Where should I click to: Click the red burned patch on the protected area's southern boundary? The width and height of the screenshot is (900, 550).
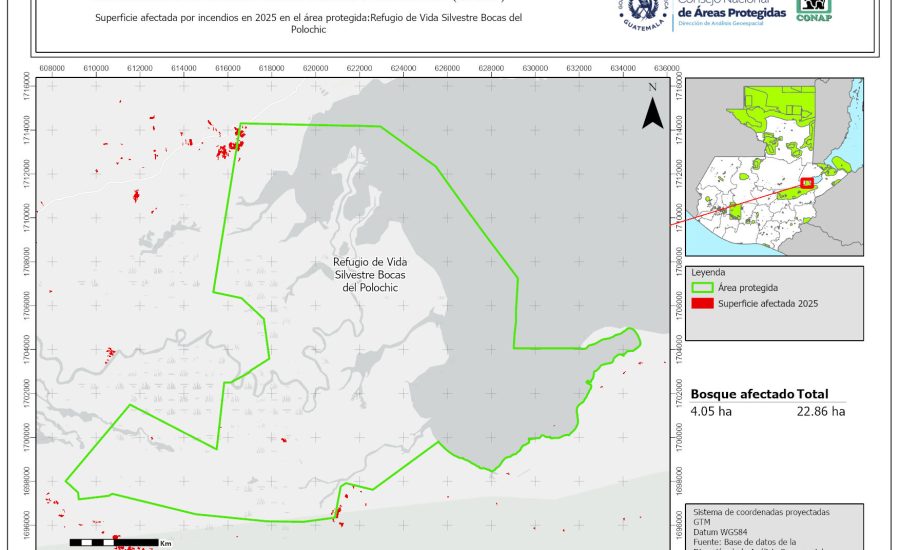coord(337,516)
